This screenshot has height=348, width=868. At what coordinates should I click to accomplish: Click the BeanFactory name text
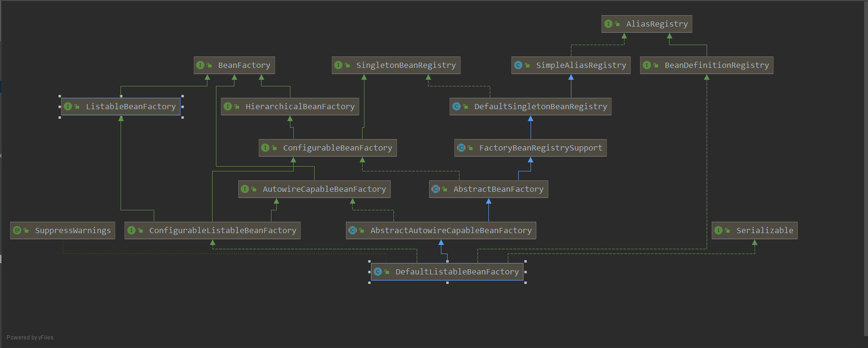coord(244,65)
